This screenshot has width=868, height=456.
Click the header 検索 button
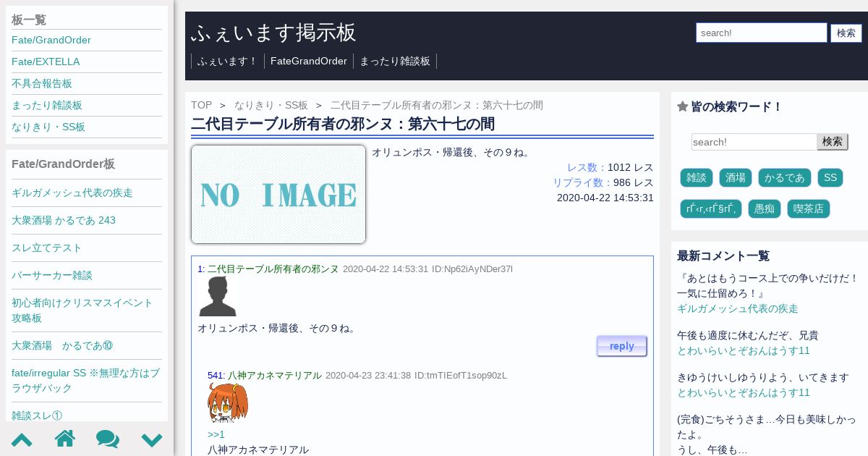pos(846,33)
